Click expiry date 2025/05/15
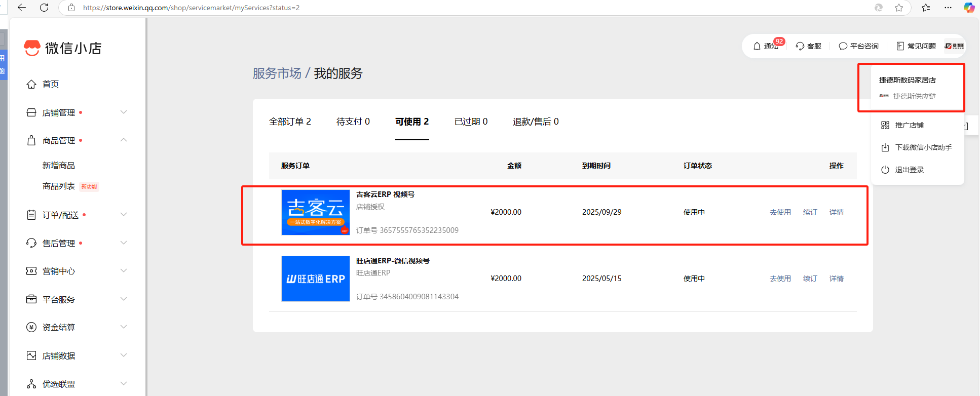The image size is (980, 396). (x=601, y=279)
